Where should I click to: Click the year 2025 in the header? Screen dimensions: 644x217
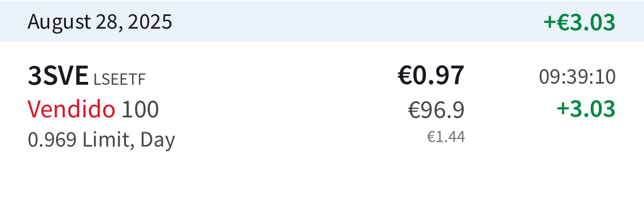click(150, 22)
